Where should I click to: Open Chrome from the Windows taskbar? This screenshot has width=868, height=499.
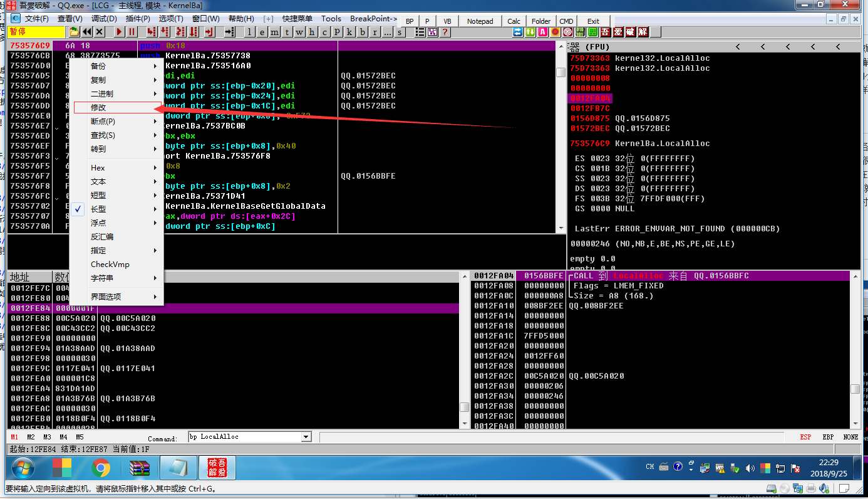[100, 468]
